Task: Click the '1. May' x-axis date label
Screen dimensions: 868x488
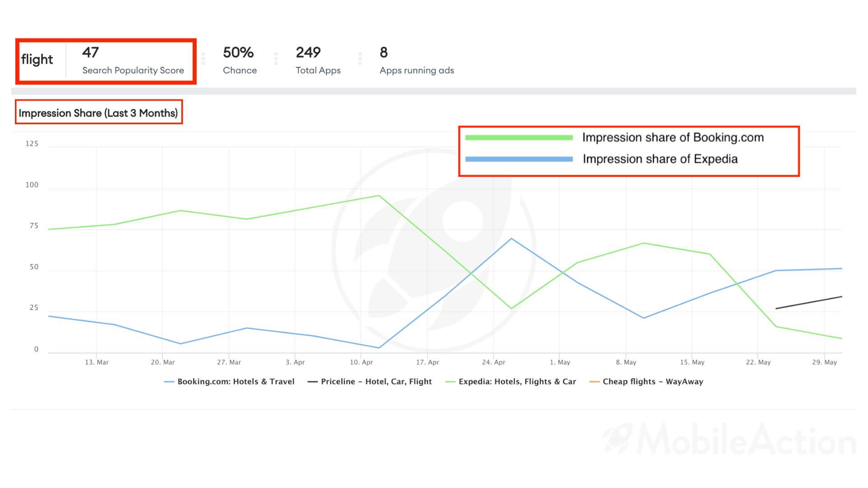Action: pos(560,362)
